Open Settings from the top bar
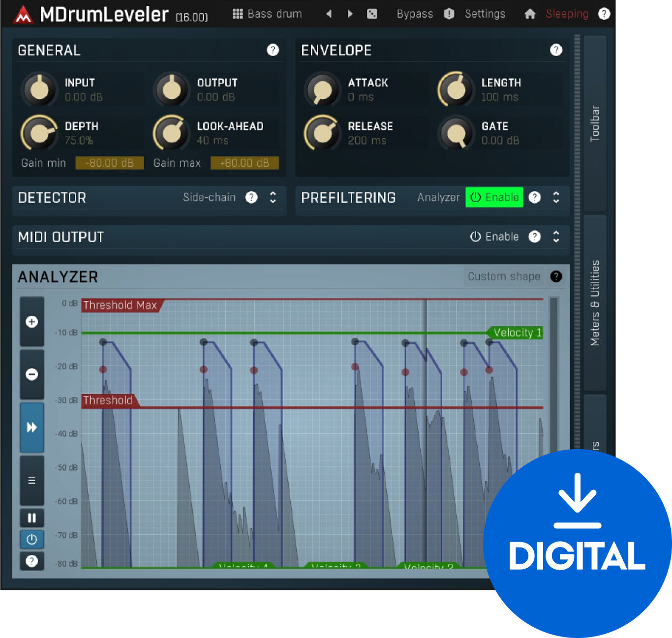 point(485,13)
